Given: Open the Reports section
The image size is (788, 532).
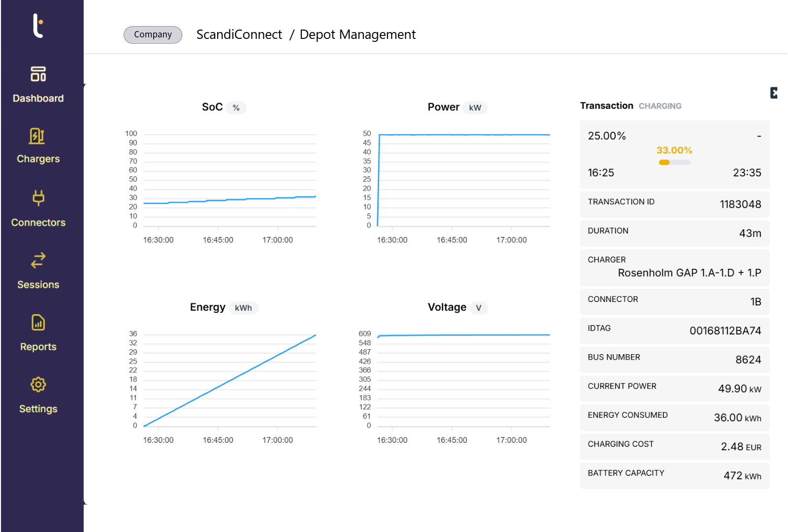Looking at the screenshot, I should click(x=38, y=333).
